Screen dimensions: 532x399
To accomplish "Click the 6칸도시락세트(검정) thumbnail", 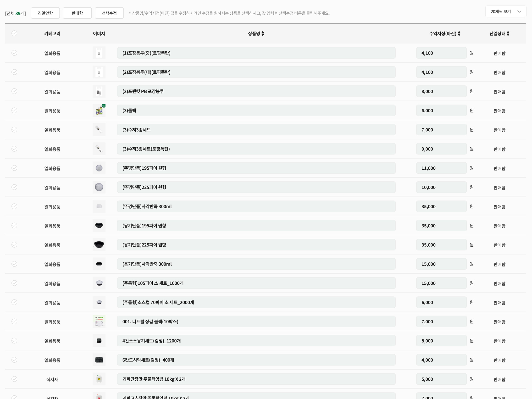I will coord(99,360).
